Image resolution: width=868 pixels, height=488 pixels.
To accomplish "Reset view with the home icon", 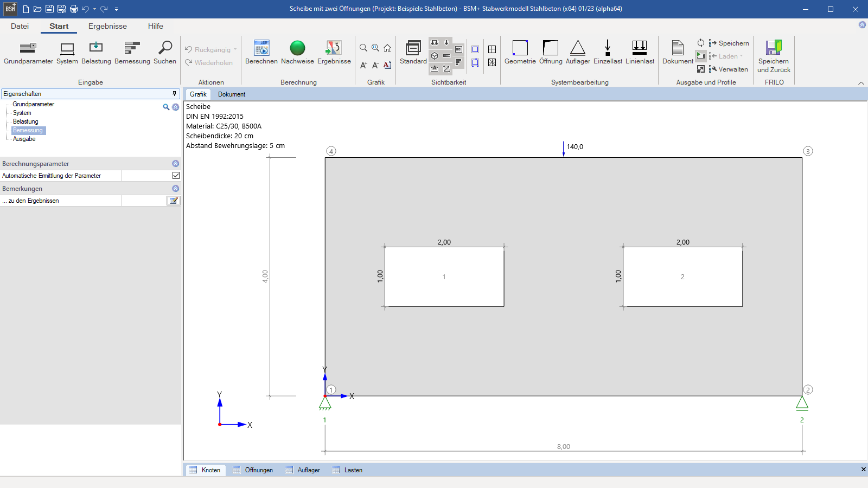I will 387,48.
